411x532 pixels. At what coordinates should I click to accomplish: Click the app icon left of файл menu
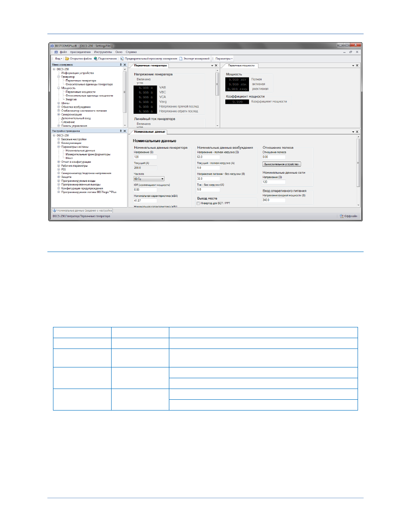[x=56, y=52]
